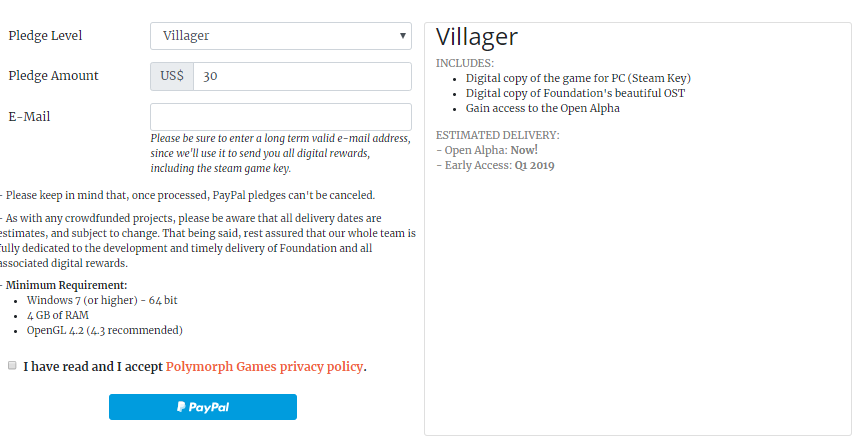The image size is (861, 443).
Task: Click the "Minimum Requirement" heading
Action: coord(66,285)
